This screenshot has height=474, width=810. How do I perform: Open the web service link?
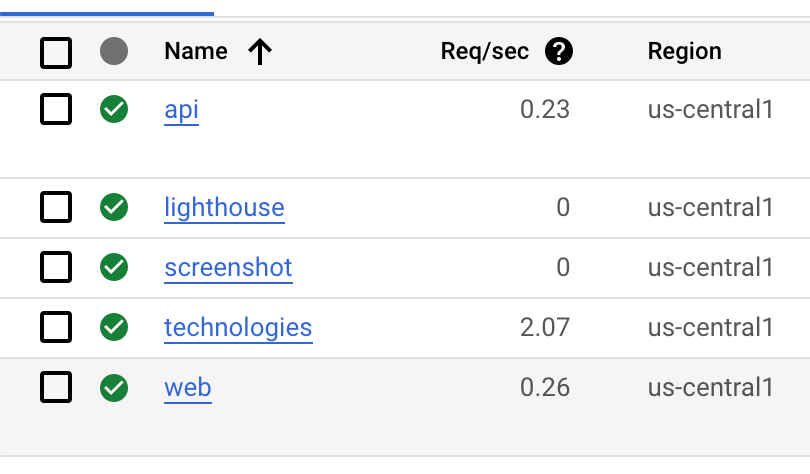[x=188, y=387]
